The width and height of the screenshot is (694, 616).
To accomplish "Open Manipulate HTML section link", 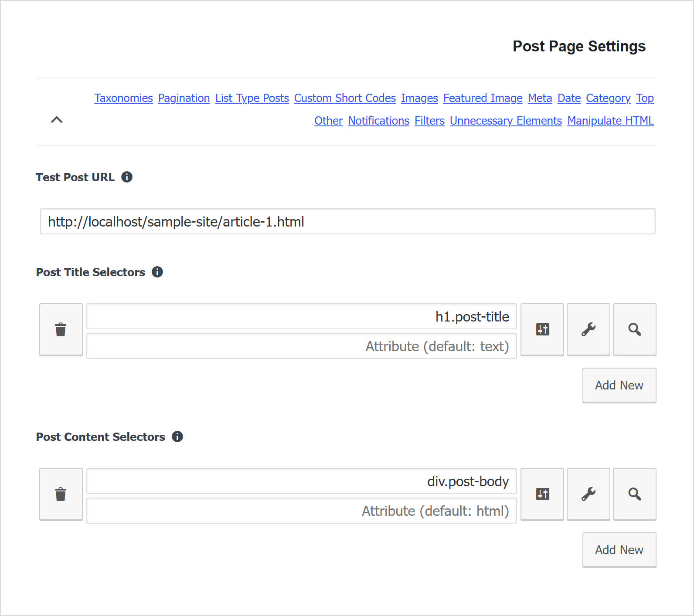I will pos(611,121).
